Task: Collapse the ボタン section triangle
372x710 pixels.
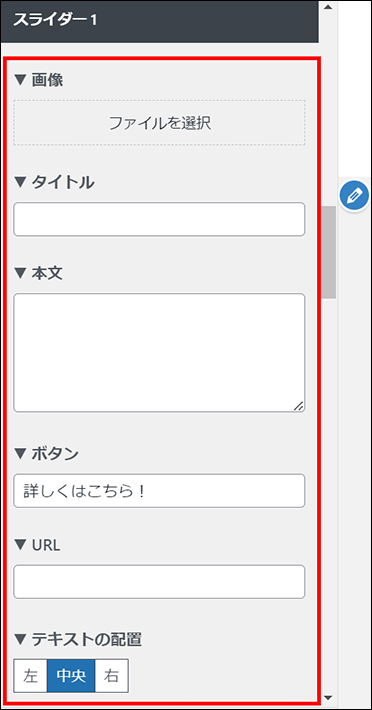Action: [x=21, y=453]
